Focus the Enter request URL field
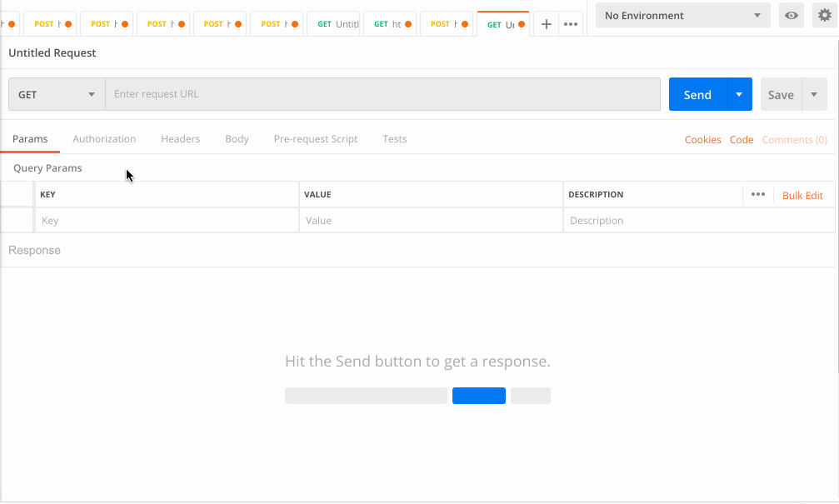The height and width of the screenshot is (504, 839). click(x=382, y=94)
